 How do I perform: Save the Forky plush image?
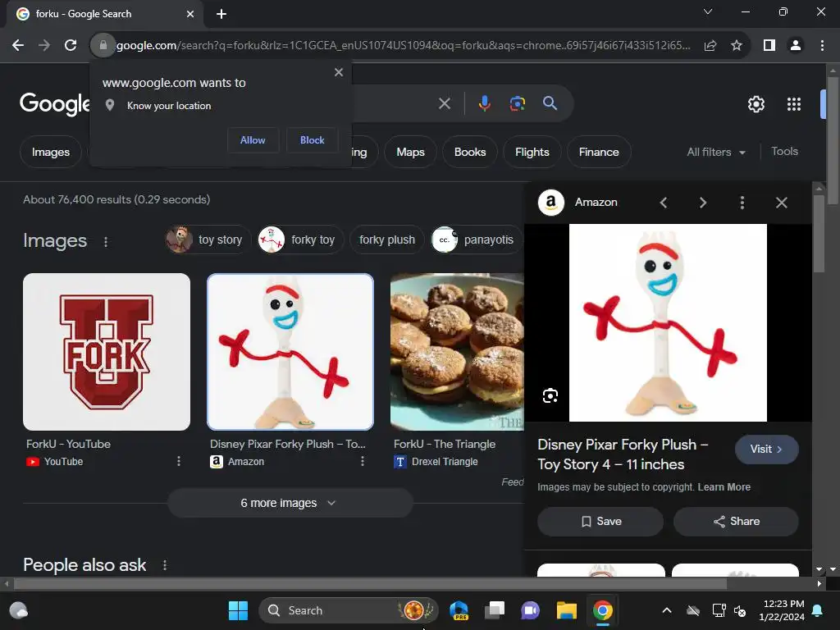[600, 521]
